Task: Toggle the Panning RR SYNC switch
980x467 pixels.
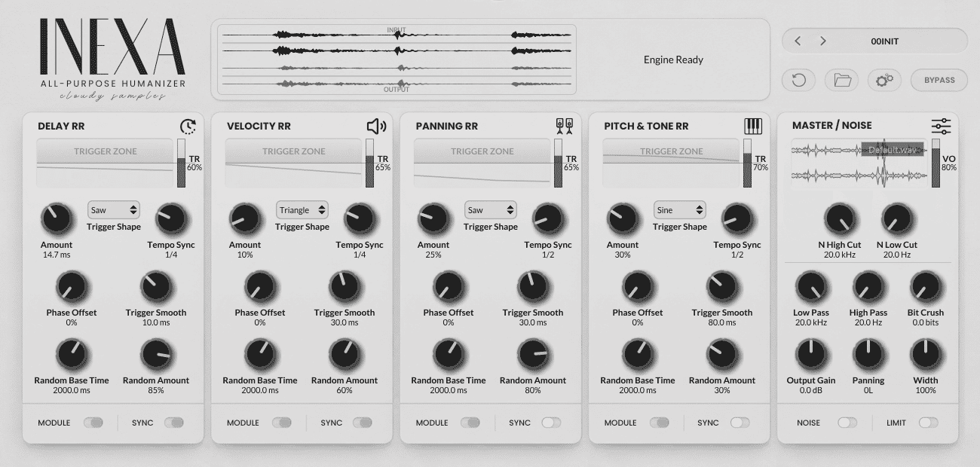Action: (x=551, y=423)
